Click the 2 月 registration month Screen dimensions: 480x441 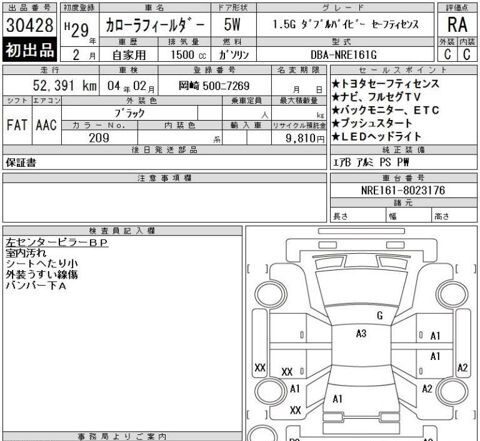(x=84, y=55)
